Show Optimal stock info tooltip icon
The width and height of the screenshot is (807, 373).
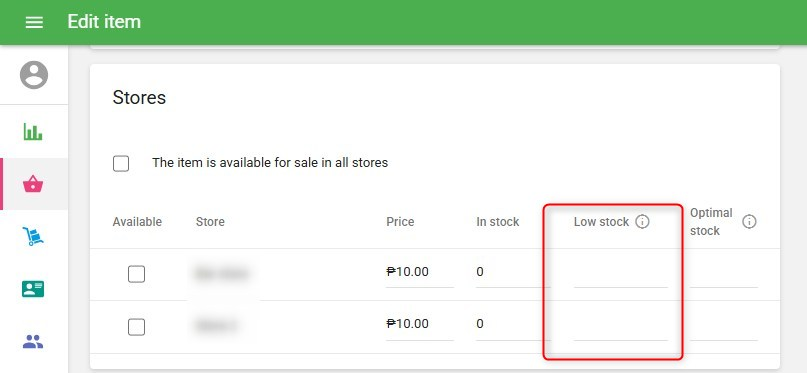coord(749,222)
